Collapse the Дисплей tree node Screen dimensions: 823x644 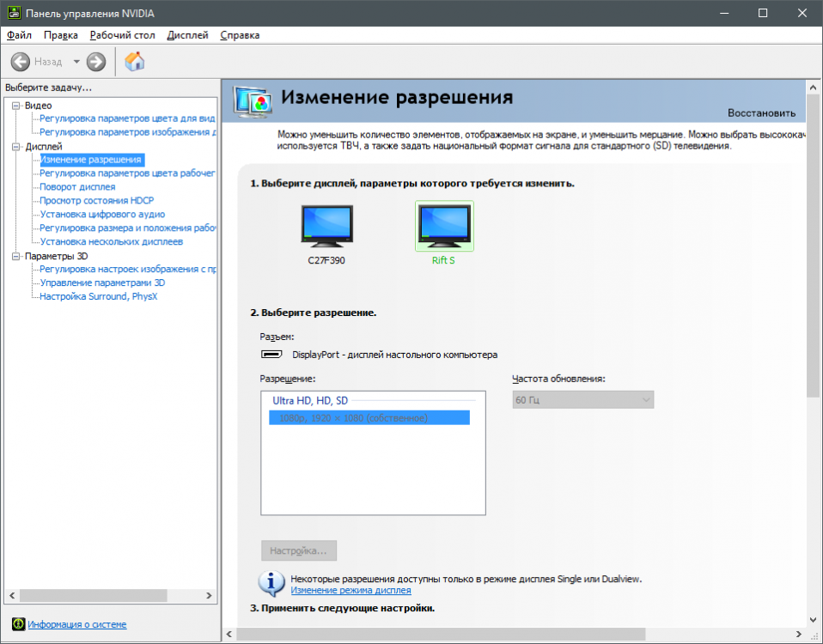(15, 146)
